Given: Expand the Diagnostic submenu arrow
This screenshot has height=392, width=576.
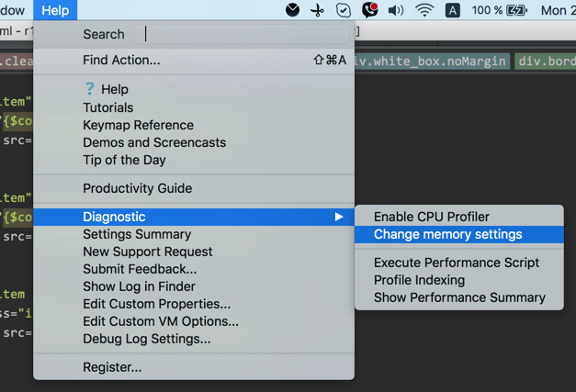Looking at the screenshot, I should pyautogui.click(x=339, y=217).
